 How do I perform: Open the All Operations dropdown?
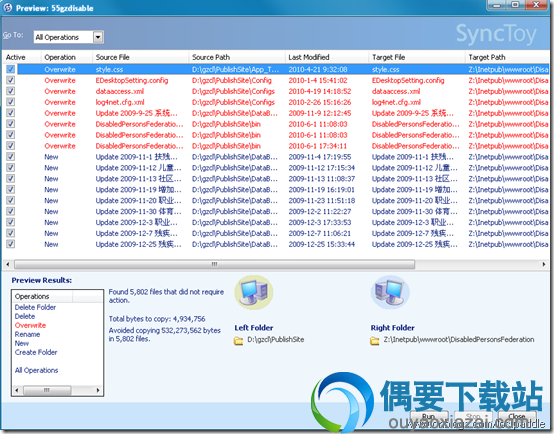98,37
